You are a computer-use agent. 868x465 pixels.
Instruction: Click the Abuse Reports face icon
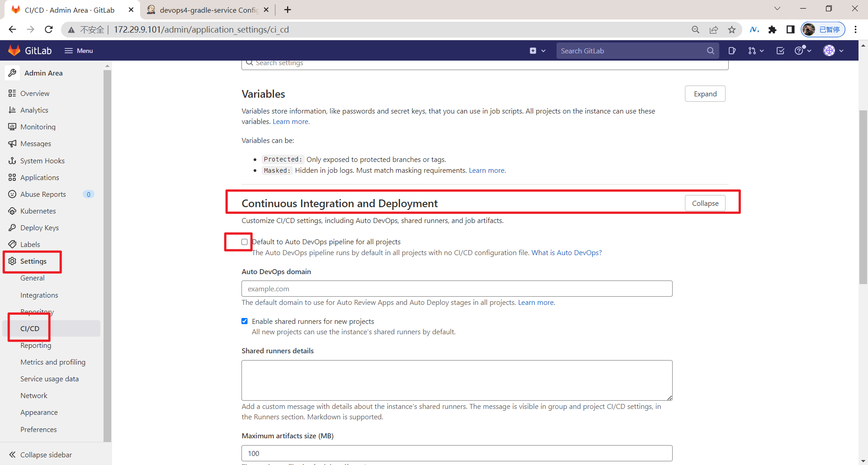click(12, 194)
